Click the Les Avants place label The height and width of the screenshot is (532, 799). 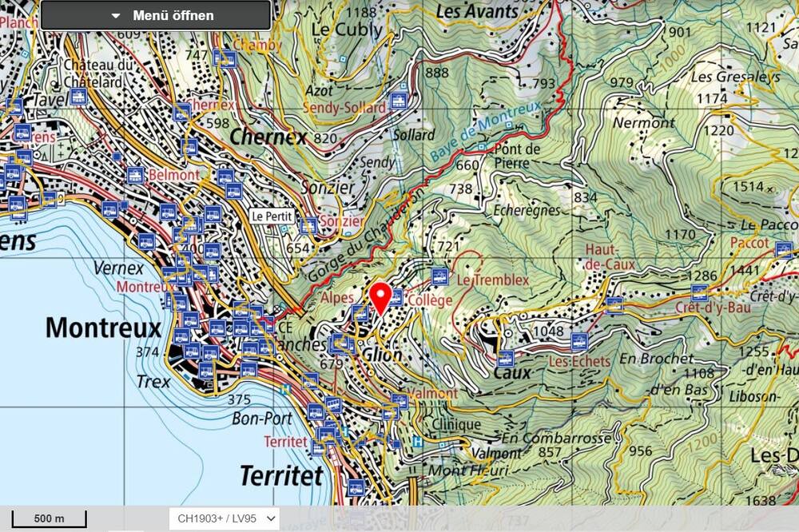478,10
